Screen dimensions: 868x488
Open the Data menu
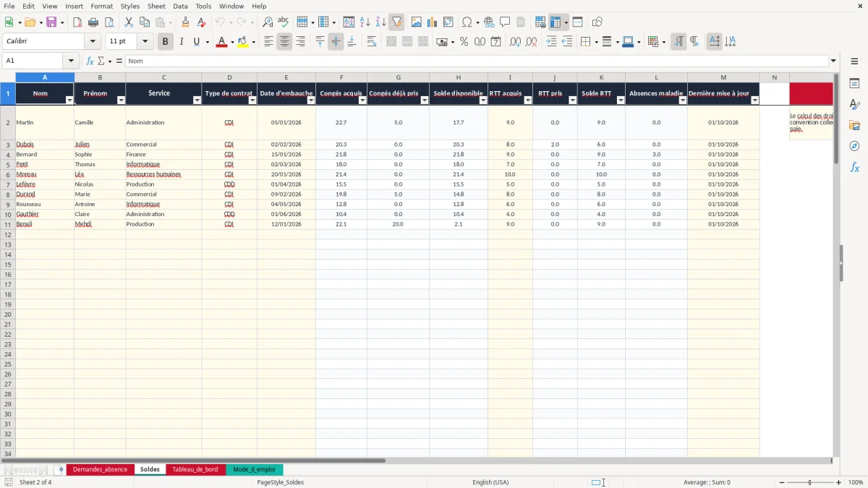(180, 6)
